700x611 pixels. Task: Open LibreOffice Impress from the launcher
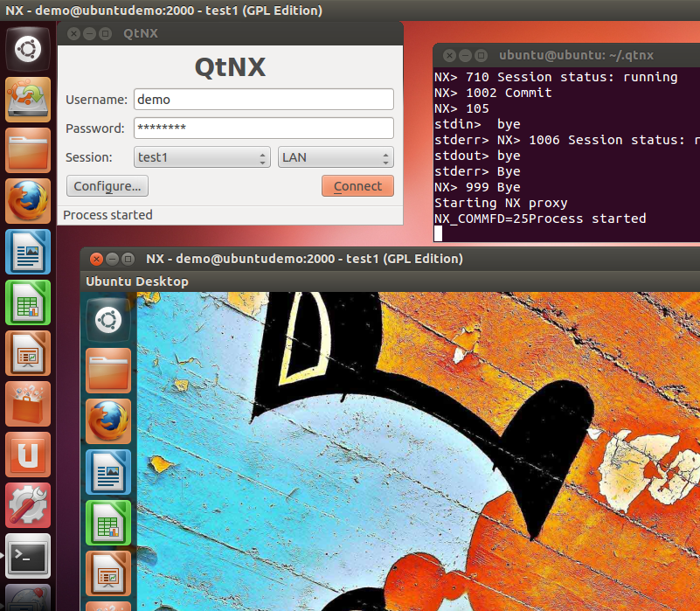tap(27, 352)
